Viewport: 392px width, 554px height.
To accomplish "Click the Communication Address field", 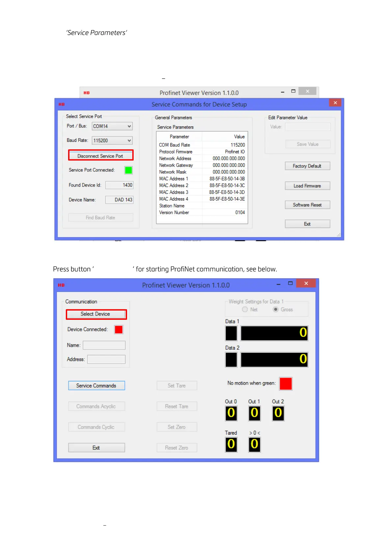I will click(106, 359).
